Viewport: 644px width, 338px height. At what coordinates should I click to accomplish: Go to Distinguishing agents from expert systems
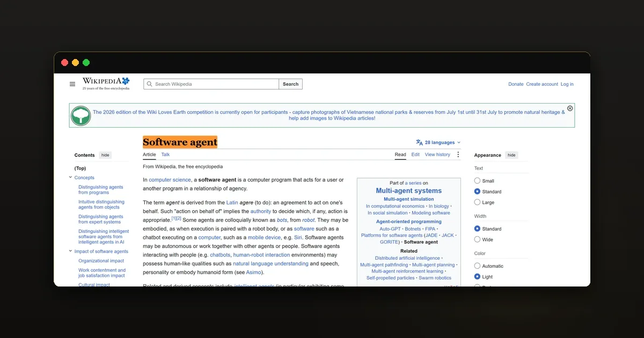pyautogui.click(x=101, y=219)
